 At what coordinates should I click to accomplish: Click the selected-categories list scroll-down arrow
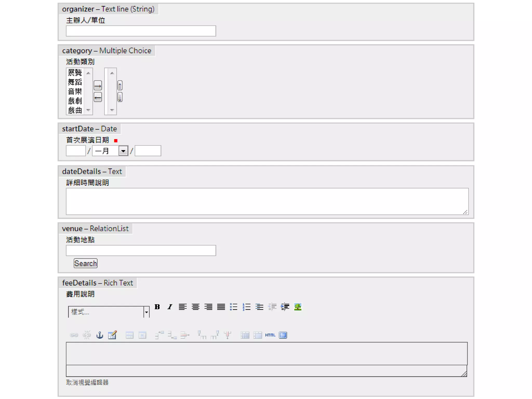tap(112, 110)
